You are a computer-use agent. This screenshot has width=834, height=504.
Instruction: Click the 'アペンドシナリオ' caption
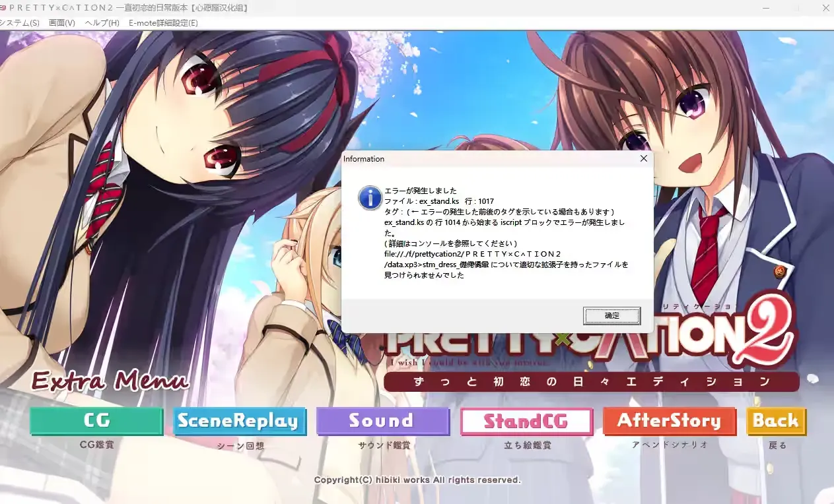670,445
